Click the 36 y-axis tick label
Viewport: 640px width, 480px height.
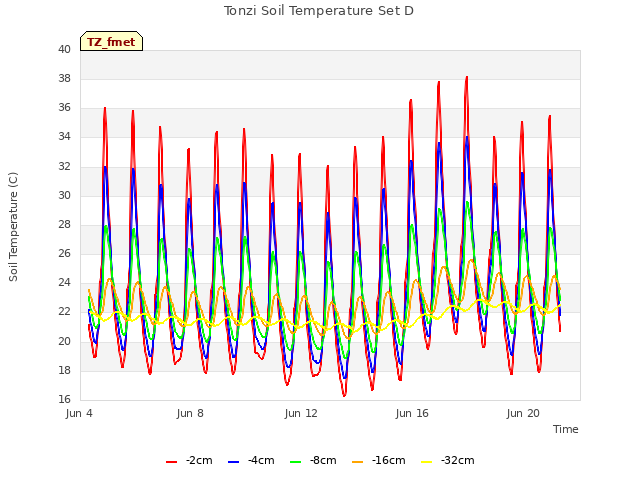(x=64, y=108)
